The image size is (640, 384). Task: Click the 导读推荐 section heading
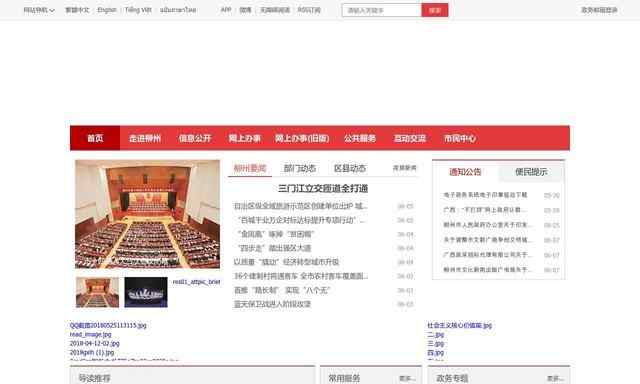pos(94,378)
